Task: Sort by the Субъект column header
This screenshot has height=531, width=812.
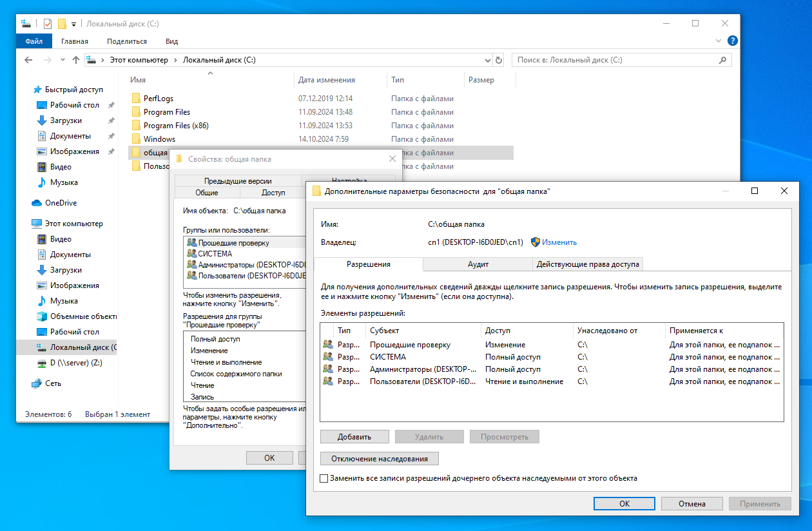Action: (423, 331)
